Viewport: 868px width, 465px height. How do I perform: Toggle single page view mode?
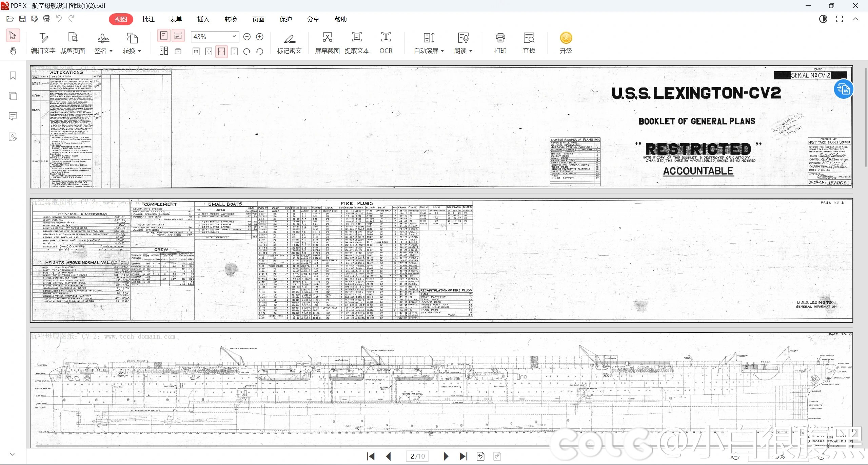pyautogui.click(x=164, y=36)
